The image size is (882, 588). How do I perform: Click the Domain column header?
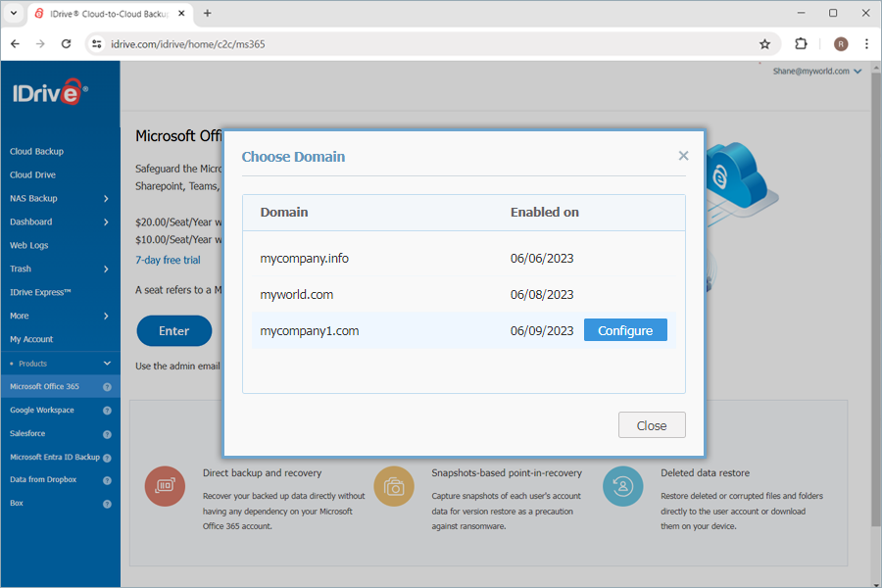click(284, 212)
